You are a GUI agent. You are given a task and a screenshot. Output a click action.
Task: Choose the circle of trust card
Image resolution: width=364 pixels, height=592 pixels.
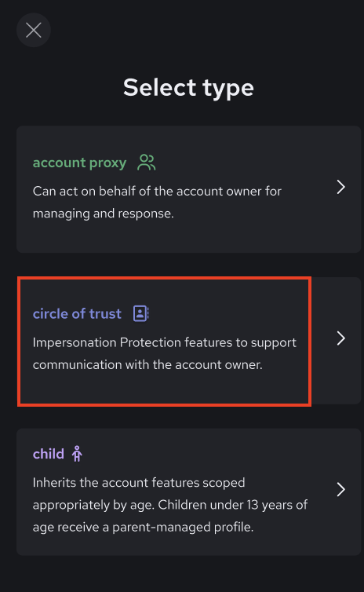point(188,341)
